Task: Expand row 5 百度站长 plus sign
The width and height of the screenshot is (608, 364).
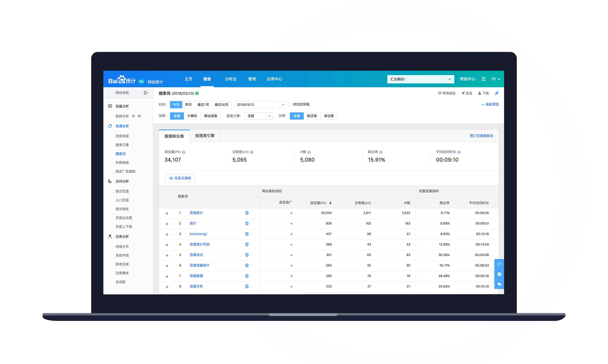Action: click(x=167, y=255)
